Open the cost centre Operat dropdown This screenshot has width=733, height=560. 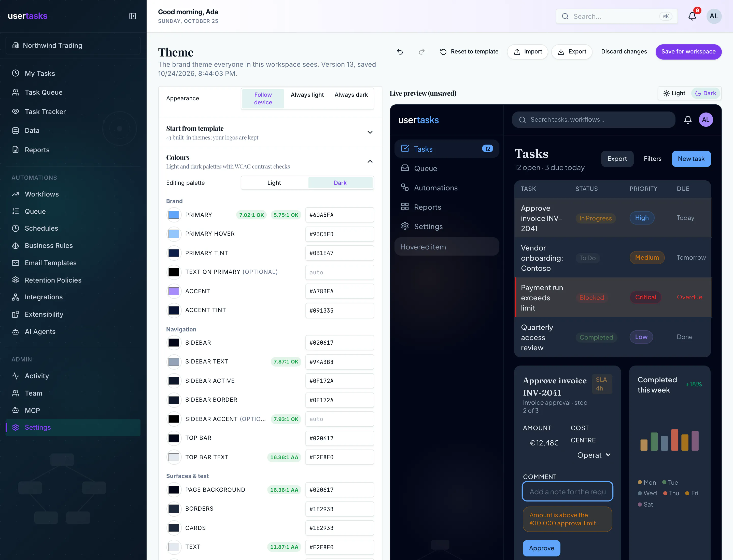pyautogui.click(x=594, y=455)
